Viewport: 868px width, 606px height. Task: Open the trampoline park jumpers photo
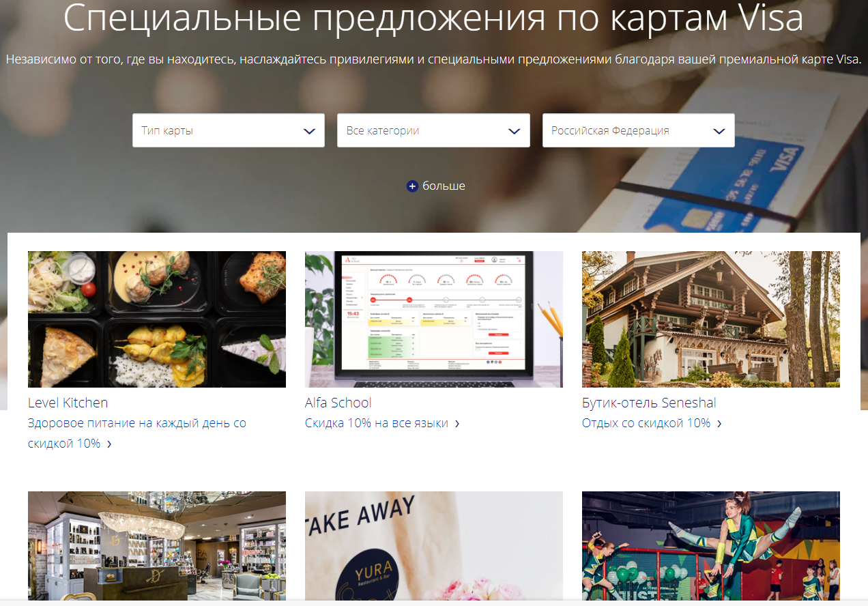pyautogui.click(x=711, y=546)
